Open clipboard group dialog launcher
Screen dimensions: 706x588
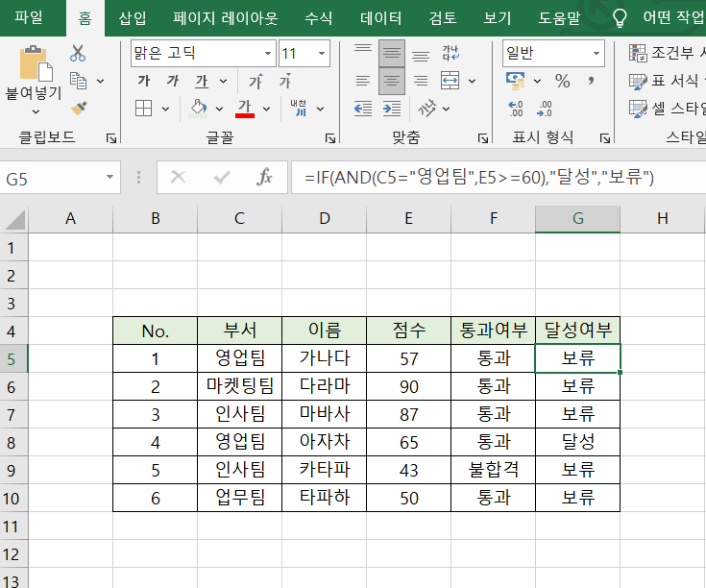110,138
